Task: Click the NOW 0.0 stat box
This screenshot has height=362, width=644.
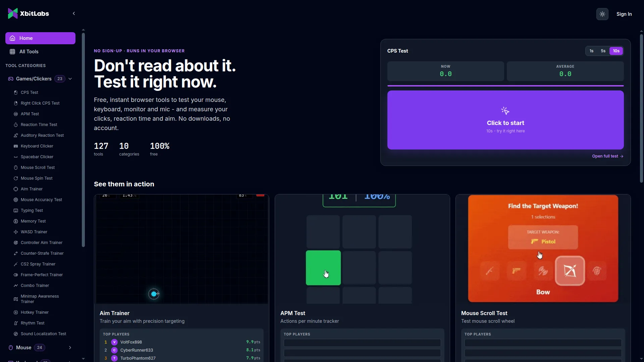Action: pos(445,71)
